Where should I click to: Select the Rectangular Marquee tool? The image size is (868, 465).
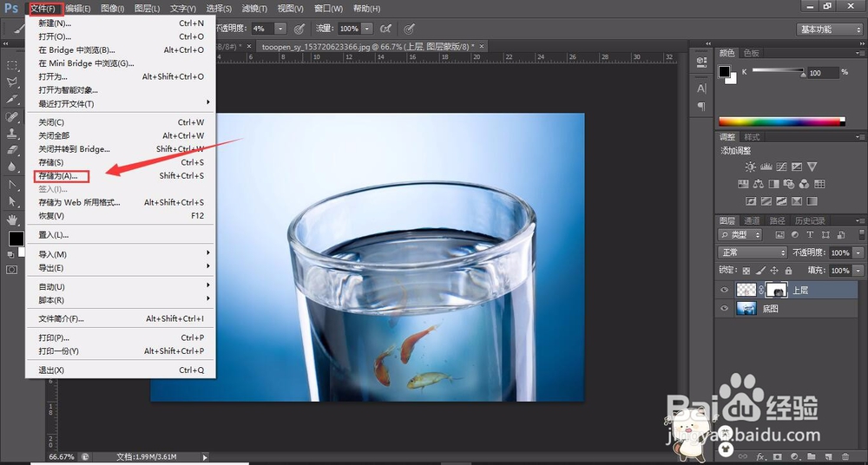(11, 65)
